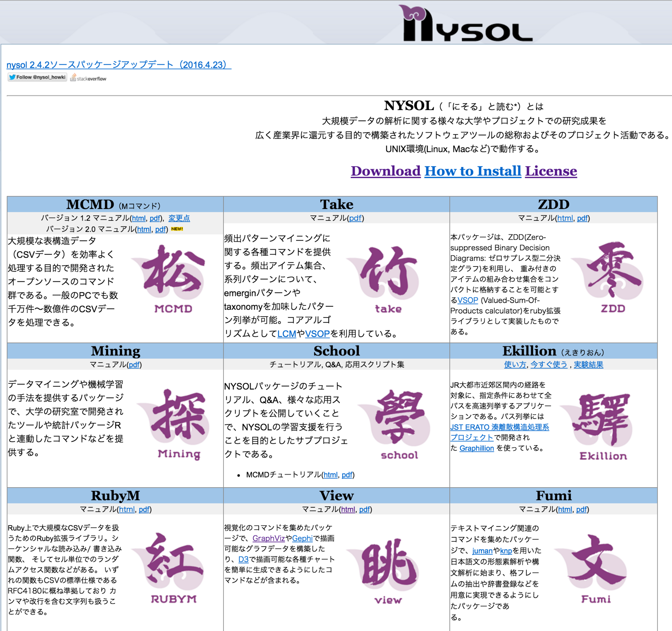Image resolution: width=672 pixels, height=631 pixels.
Task: Follow the GraphViz link
Action: tap(269, 538)
